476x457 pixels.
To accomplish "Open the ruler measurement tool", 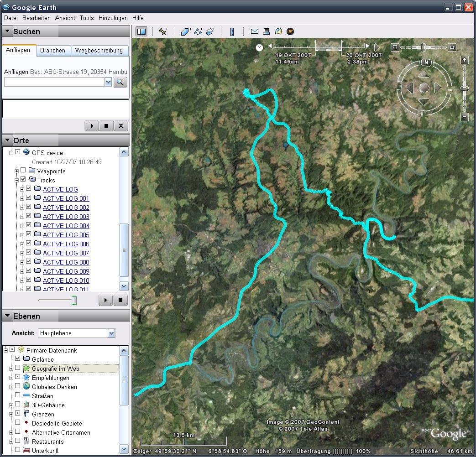I will coord(232,31).
